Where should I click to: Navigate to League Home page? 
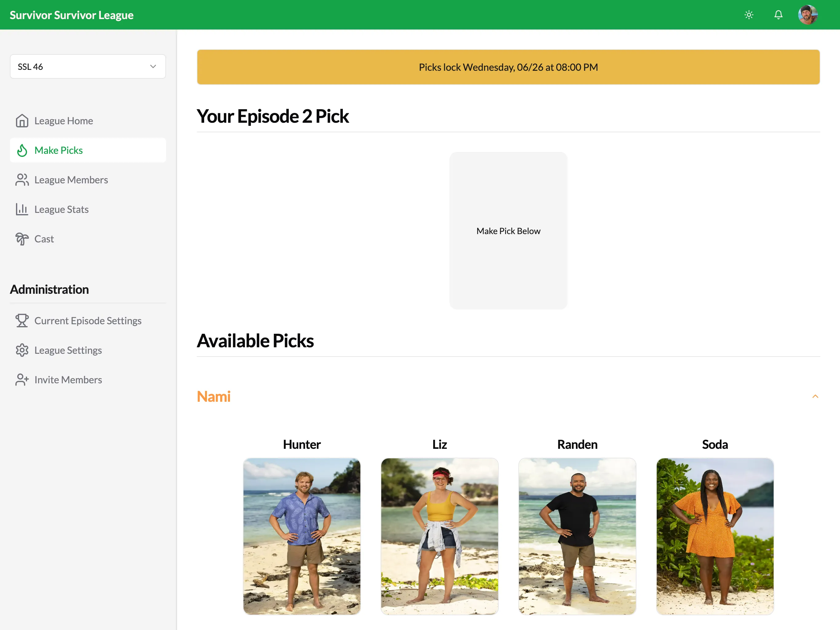click(64, 121)
